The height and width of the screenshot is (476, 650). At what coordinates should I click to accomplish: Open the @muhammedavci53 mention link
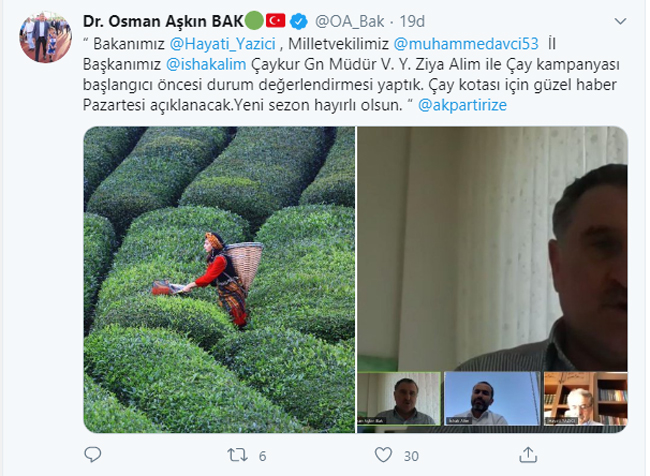[x=466, y=44]
